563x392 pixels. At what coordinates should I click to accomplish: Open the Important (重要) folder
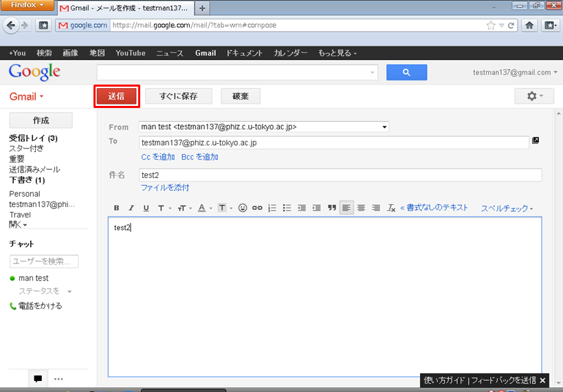pos(17,159)
